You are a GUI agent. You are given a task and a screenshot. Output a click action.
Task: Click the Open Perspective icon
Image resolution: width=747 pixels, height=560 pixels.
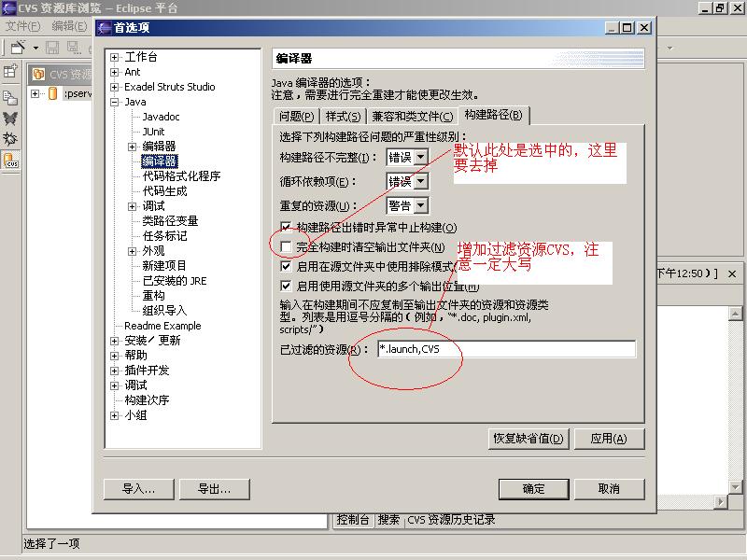click(x=10, y=72)
